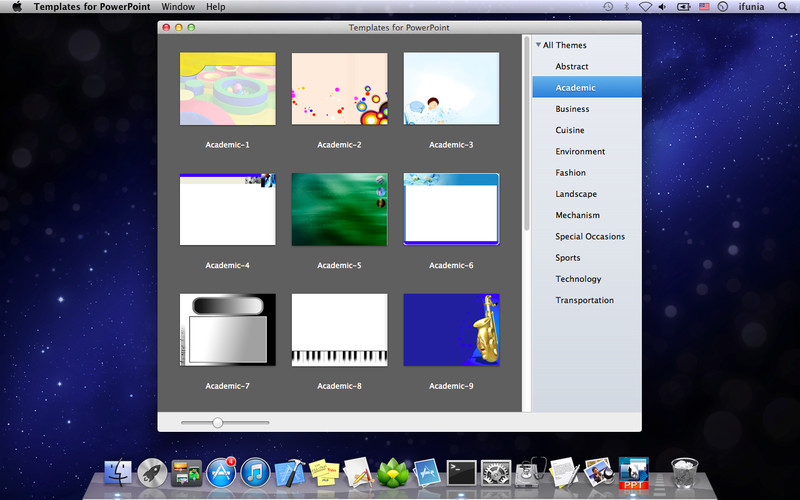Click the US flag input menu
The image size is (800, 500).
tap(704, 7)
